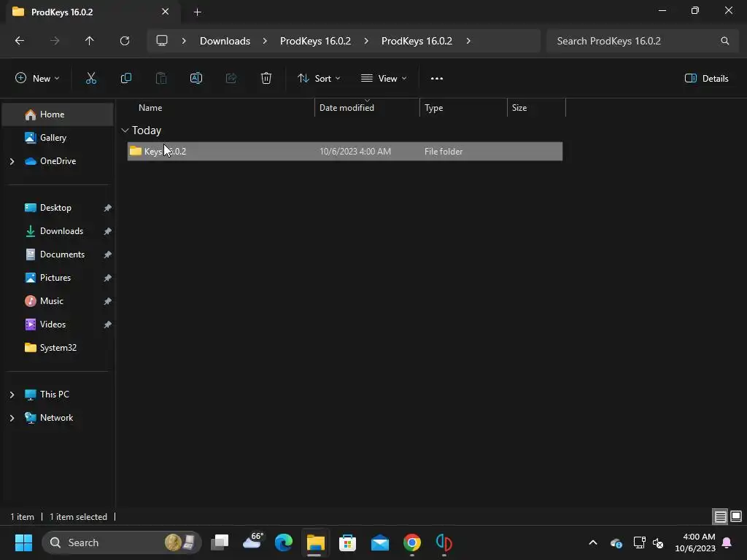This screenshot has width=747, height=560.
Task: Close the ProdKeys 16.0.2 tab
Action: pyautogui.click(x=166, y=12)
